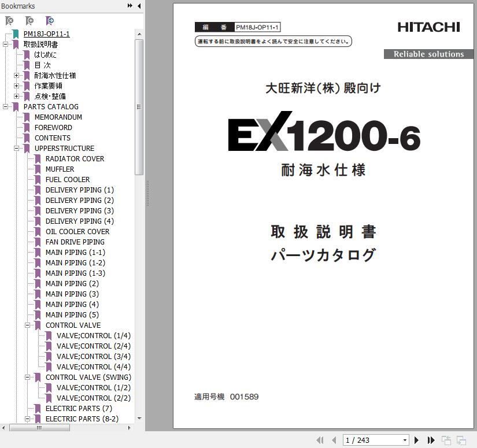
Task: Click the PM18J-OP11-1 document number box
Action: 257,27
